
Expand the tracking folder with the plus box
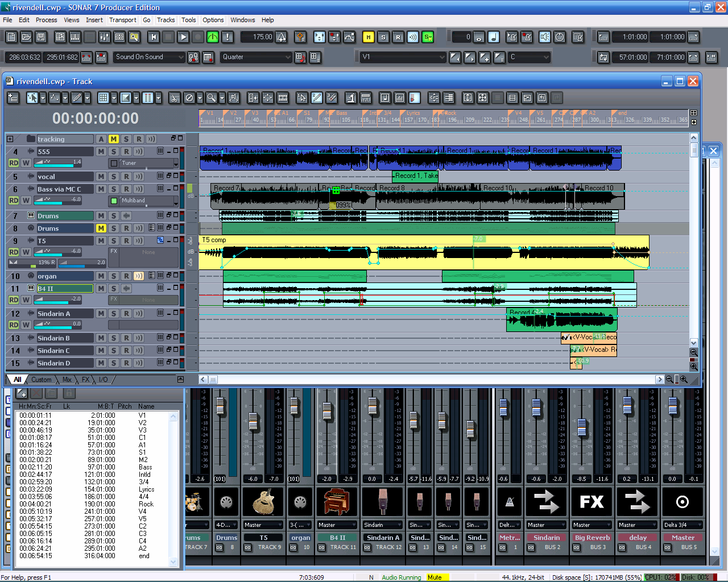click(10, 139)
